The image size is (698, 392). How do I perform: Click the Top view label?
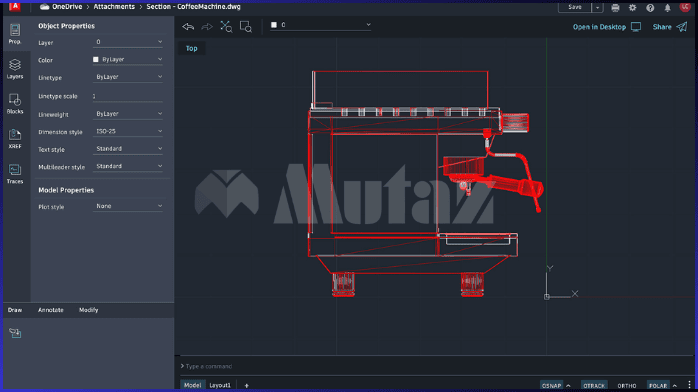coord(191,48)
